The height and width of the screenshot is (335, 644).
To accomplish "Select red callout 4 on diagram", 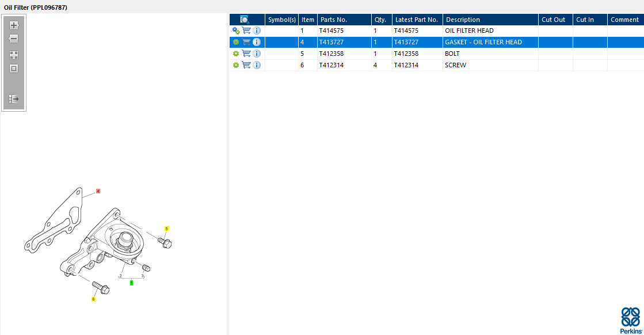I will pyautogui.click(x=98, y=191).
